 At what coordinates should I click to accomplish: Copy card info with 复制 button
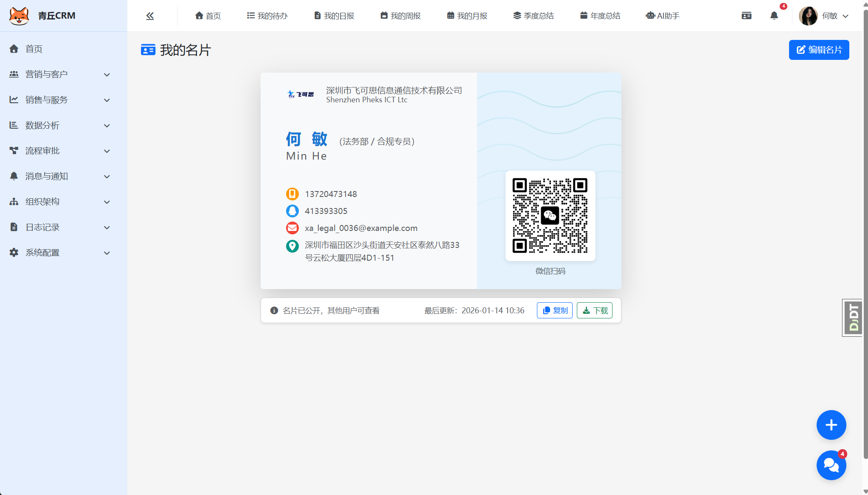[554, 310]
